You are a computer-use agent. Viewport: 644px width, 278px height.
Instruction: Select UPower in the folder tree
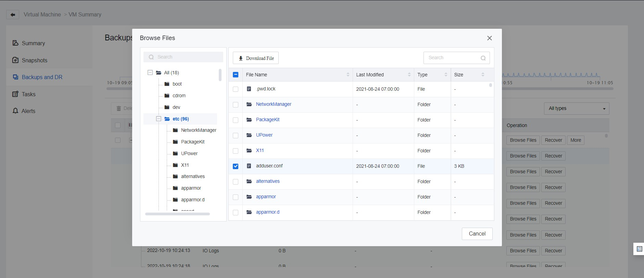189,153
